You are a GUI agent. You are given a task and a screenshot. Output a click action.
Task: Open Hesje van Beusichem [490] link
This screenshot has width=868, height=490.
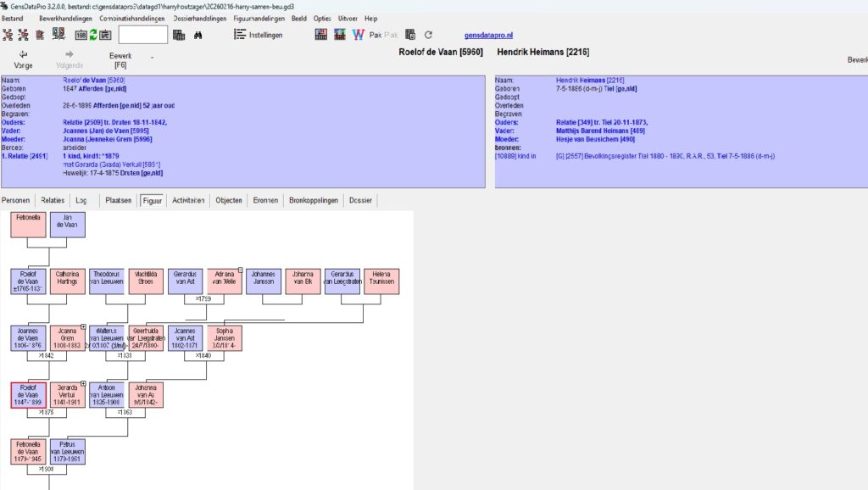(x=595, y=140)
